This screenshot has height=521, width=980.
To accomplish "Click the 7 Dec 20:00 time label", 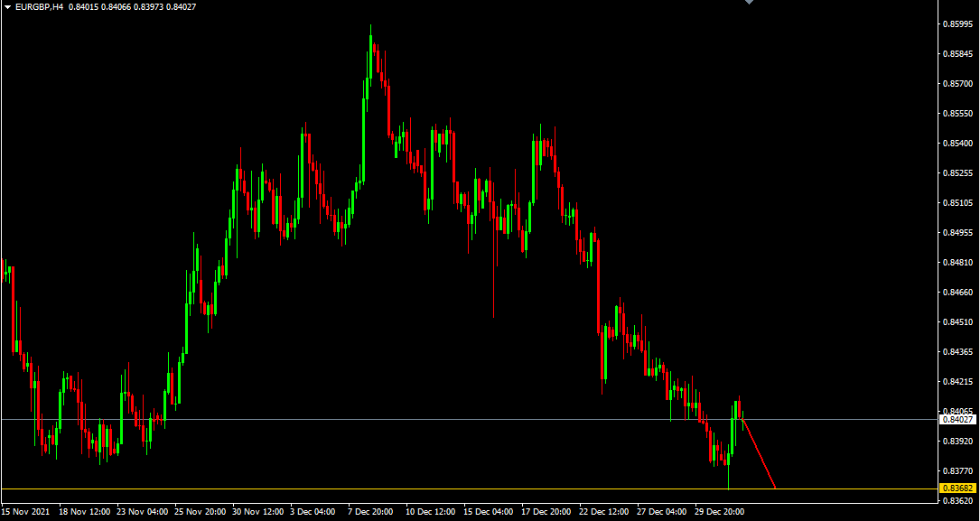I will click(x=372, y=512).
